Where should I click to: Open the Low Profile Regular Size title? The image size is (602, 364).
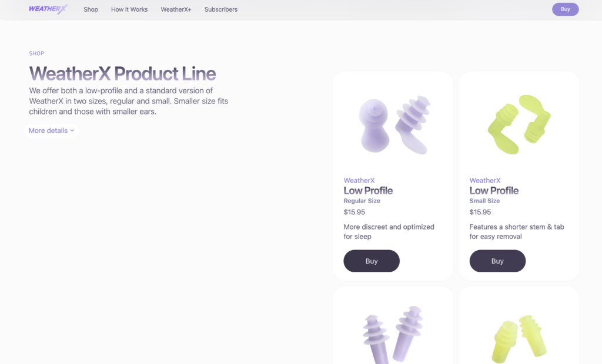coord(368,191)
